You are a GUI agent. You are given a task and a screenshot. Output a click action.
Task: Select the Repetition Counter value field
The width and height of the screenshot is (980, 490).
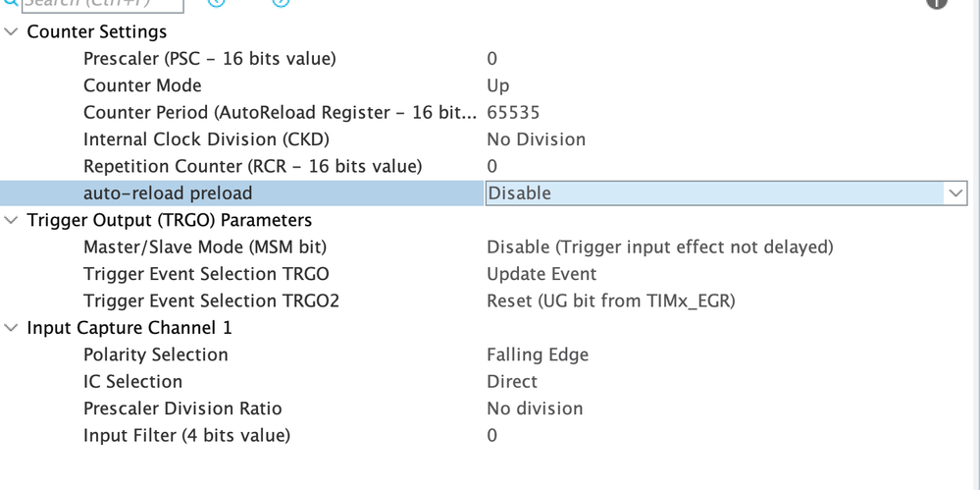492,166
